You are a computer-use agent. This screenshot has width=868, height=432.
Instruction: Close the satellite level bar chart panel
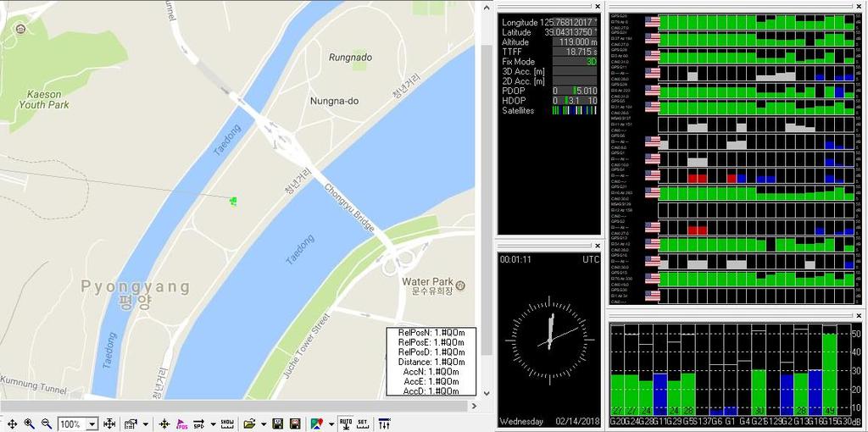point(860,315)
